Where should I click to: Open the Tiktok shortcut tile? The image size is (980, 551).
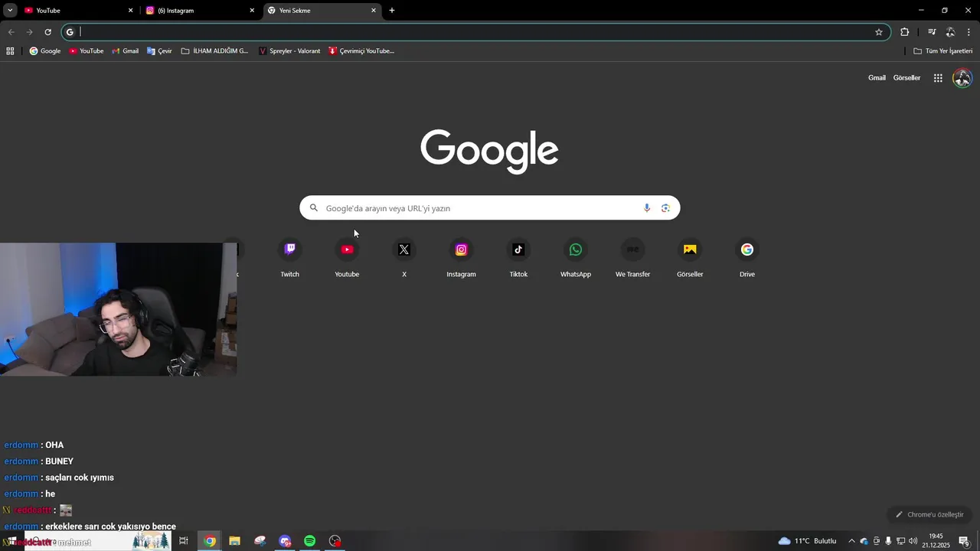(518, 258)
